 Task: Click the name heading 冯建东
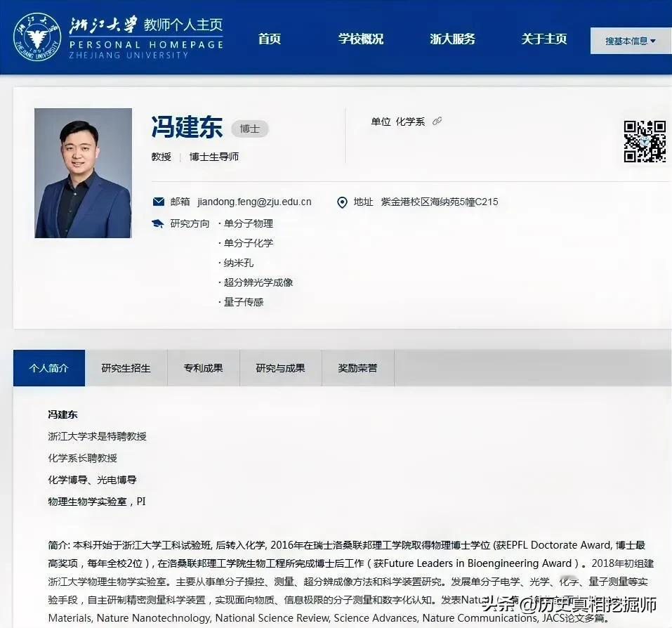187,127
